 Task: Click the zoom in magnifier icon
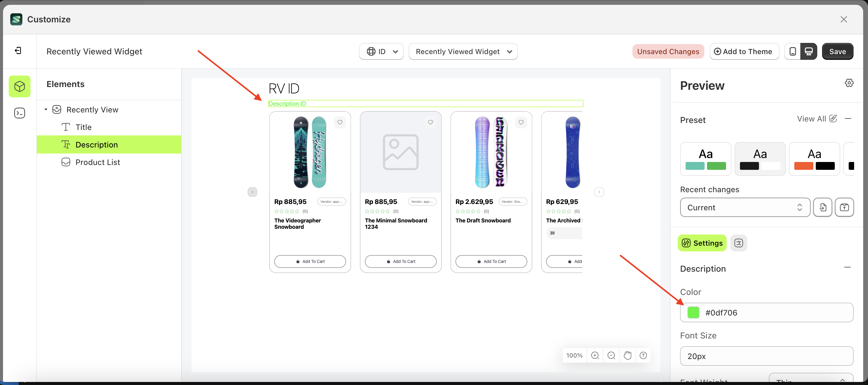(595, 355)
